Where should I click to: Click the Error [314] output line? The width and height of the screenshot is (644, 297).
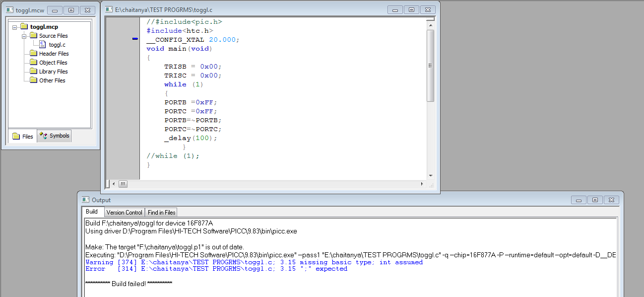[x=216, y=269]
